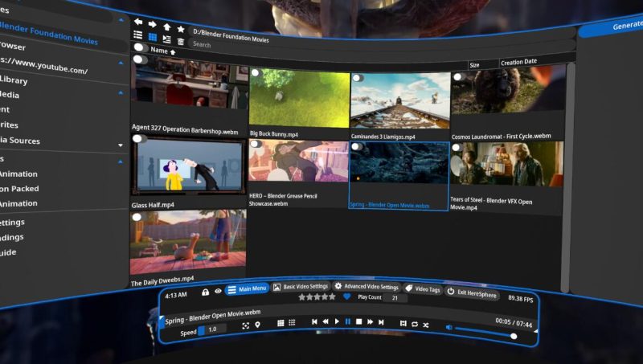This screenshot has height=364, width=643.
Task: Toggle selection switch on Big Buck Bunny
Action: (256, 73)
